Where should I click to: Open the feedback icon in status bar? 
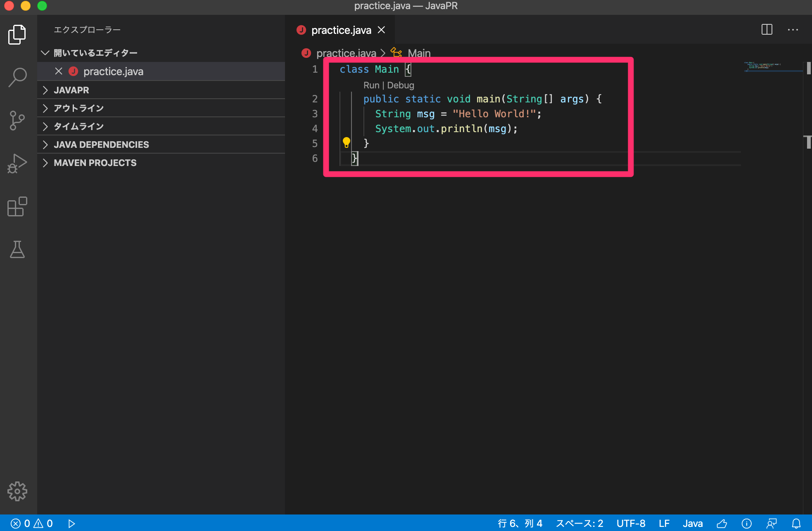tap(772, 524)
